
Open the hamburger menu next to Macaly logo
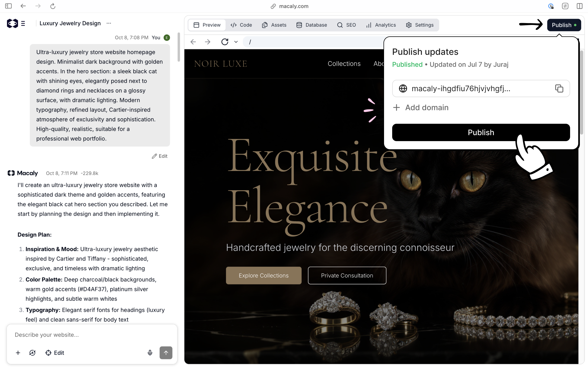tap(23, 24)
